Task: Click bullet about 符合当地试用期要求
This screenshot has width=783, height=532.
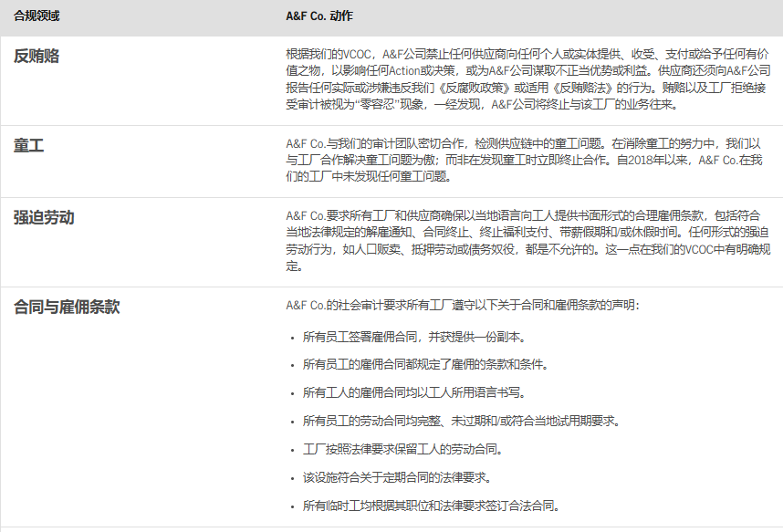Action: pos(461,421)
